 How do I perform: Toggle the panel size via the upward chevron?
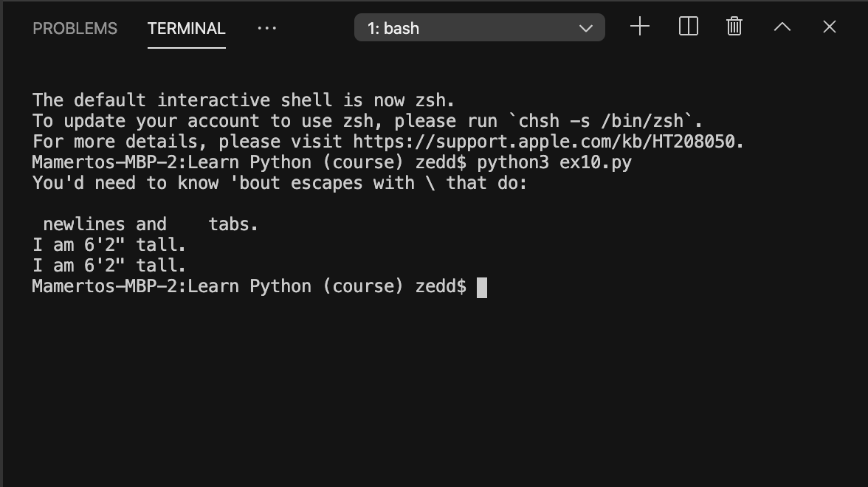(782, 27)
